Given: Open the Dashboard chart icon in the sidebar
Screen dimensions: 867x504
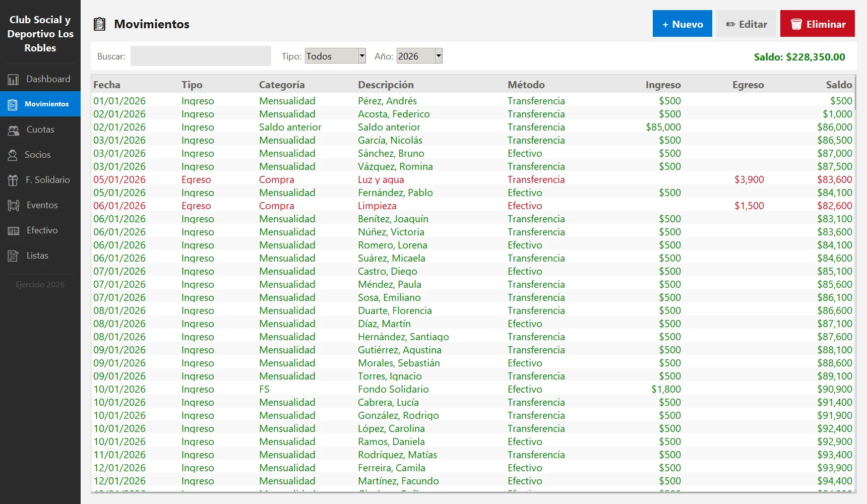Looking at the screenshot, I should 13,79.
